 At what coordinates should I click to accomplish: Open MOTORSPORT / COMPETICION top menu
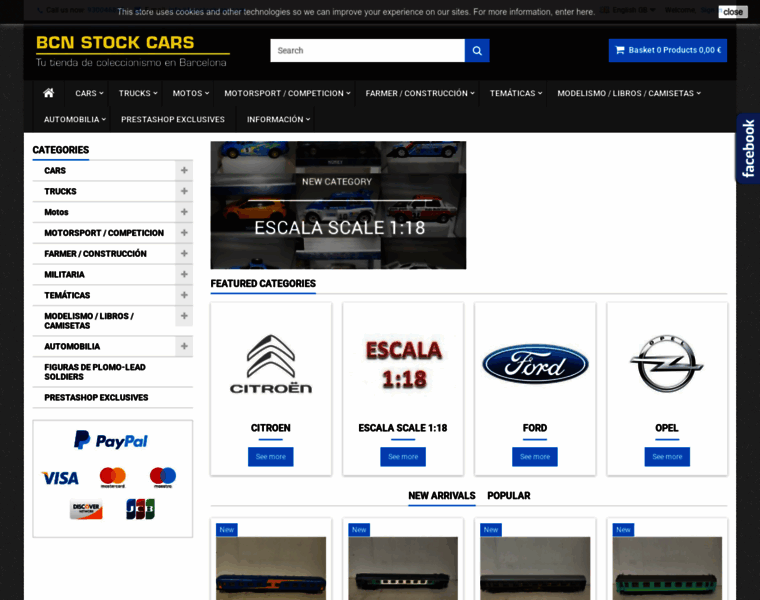[287, 93]
